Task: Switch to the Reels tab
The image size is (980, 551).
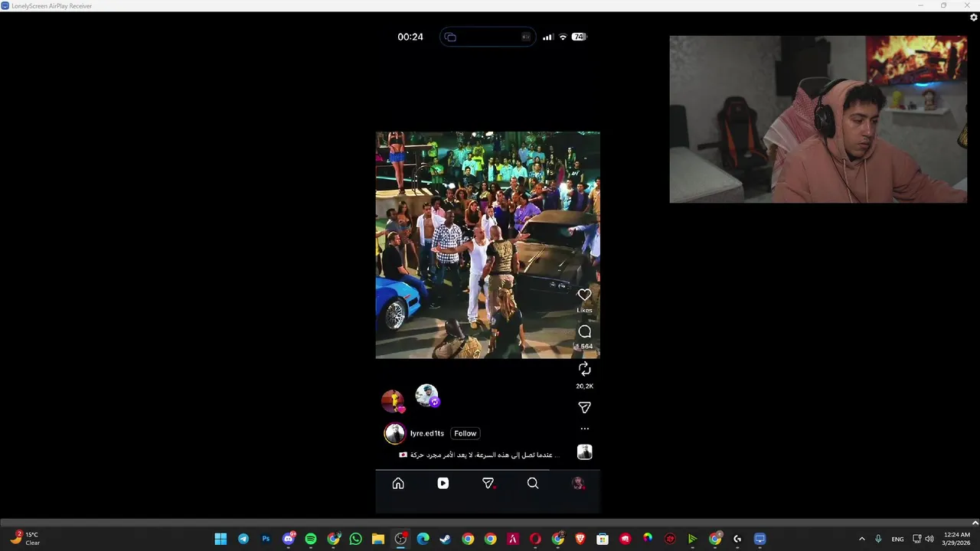Action: pyautogui.click(x=443, y=483)
